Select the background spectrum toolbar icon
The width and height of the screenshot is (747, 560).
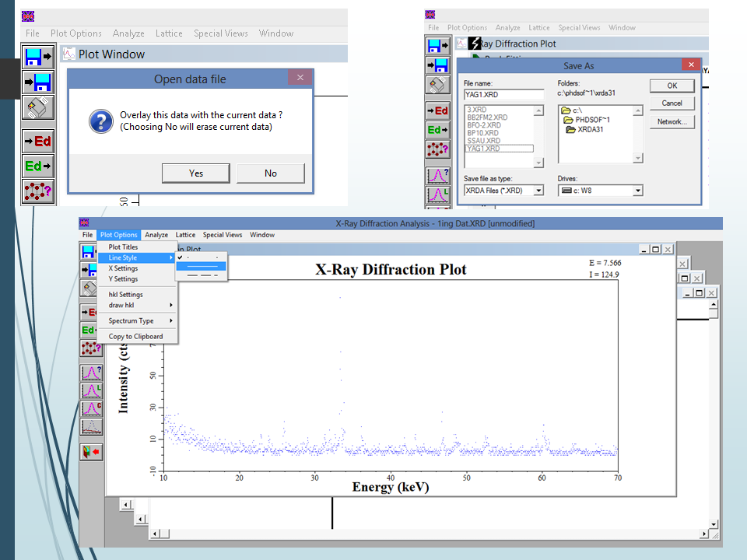91,422
